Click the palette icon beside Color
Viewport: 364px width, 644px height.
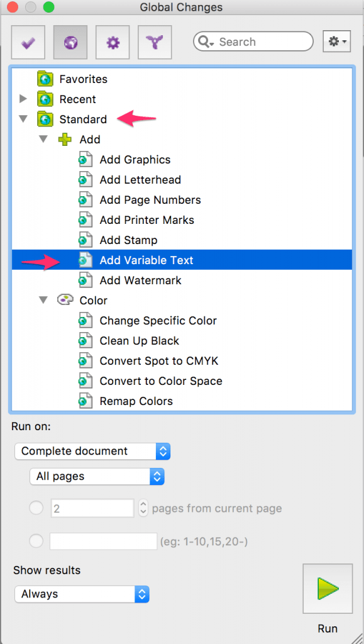point(63,300)
